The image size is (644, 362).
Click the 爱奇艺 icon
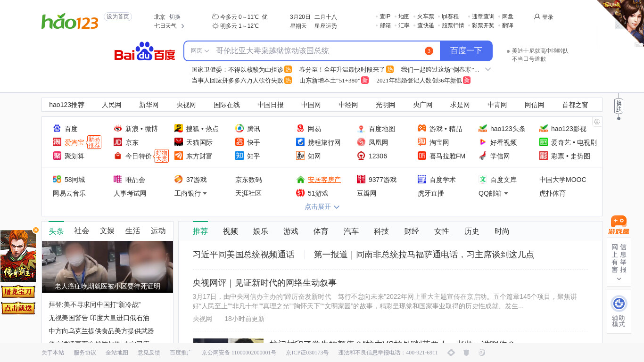544,142
